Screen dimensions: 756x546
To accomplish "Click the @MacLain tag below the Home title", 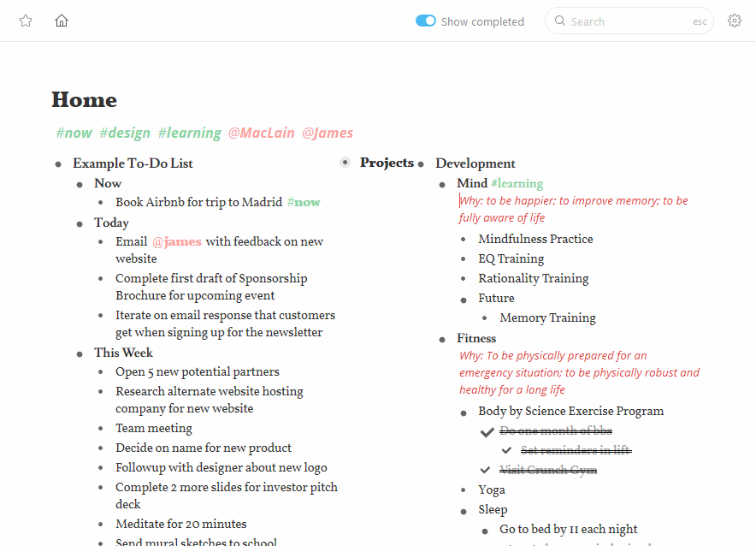I will click(x=261, y=133).
